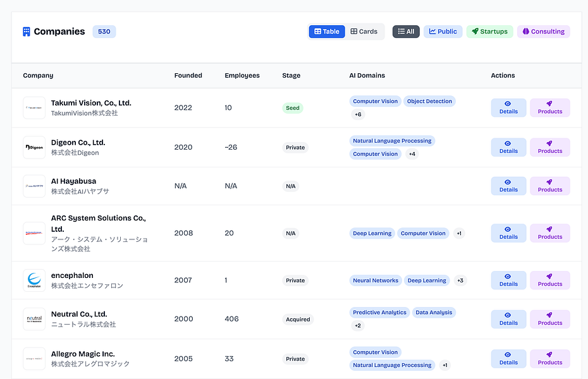Click the Company column header
This screenshot has width=588, height=379.
38,75
